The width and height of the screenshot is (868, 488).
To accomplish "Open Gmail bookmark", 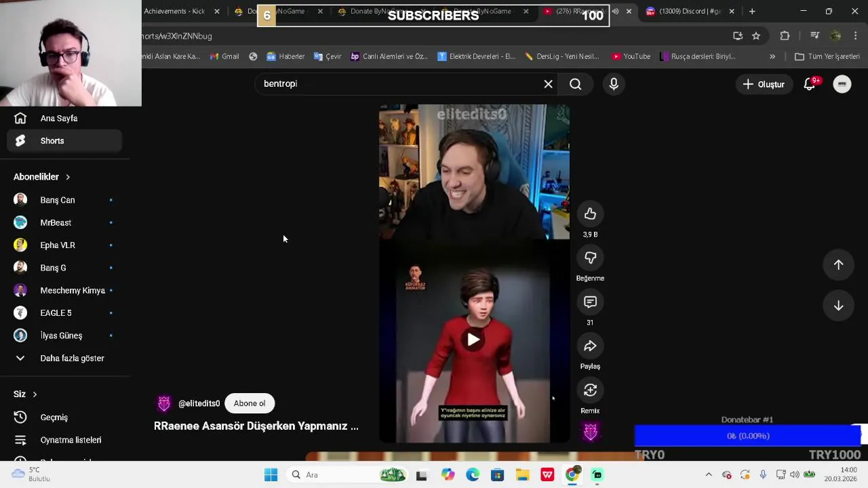I will click(224, 56).
